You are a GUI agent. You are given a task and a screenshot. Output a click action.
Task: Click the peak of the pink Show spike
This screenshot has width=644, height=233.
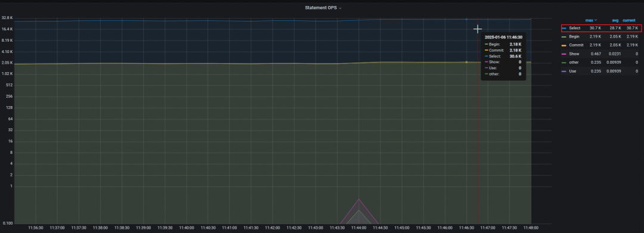pos(359,199)
